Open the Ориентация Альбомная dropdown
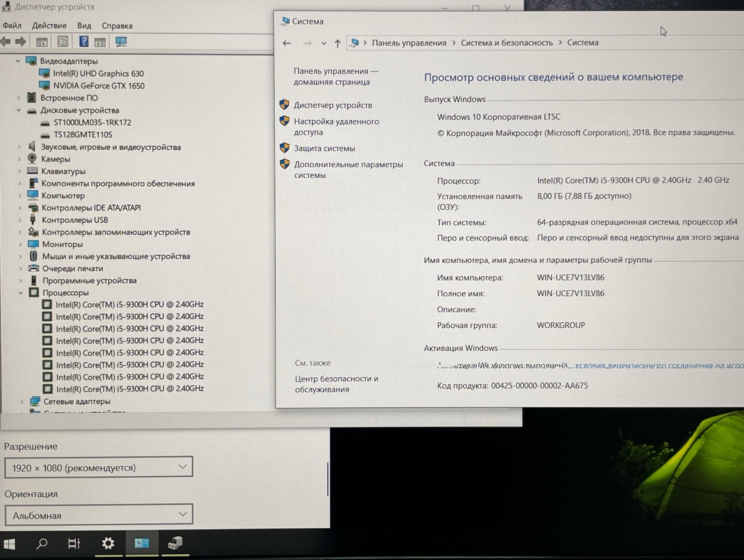This screenshot has height=560, width=744. pos(99,515)
